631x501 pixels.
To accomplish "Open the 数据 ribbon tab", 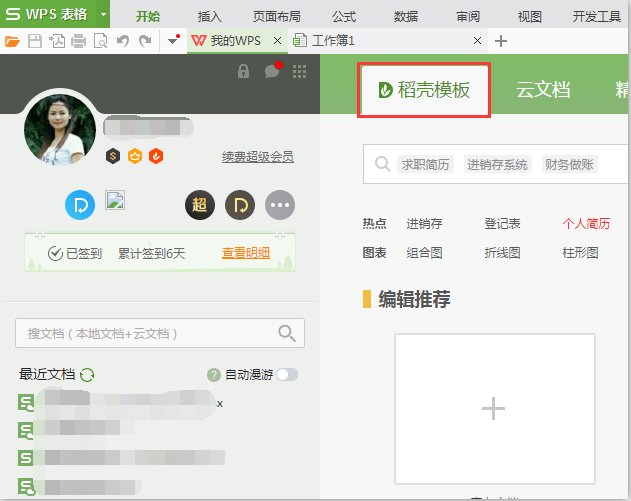I will coord(406,16).
